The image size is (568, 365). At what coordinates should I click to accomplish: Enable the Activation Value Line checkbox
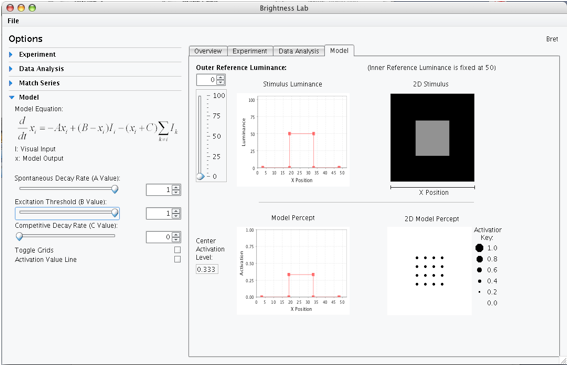click(x=177, y=259)
